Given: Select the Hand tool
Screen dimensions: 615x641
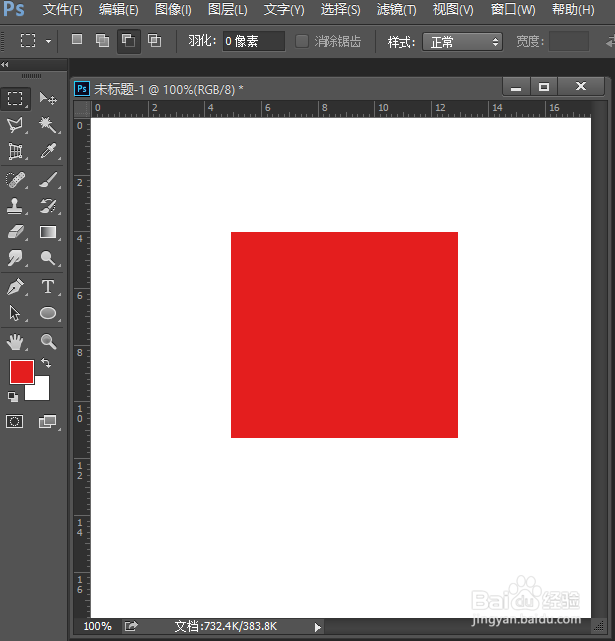Looking at the screenshot, I should point(15,342).
